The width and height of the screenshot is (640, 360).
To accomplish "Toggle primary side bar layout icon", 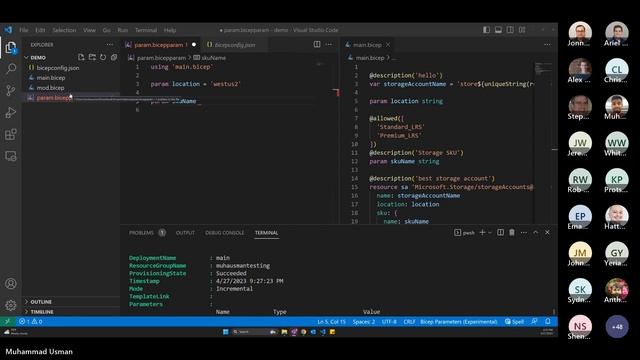I will coord(487,30).
